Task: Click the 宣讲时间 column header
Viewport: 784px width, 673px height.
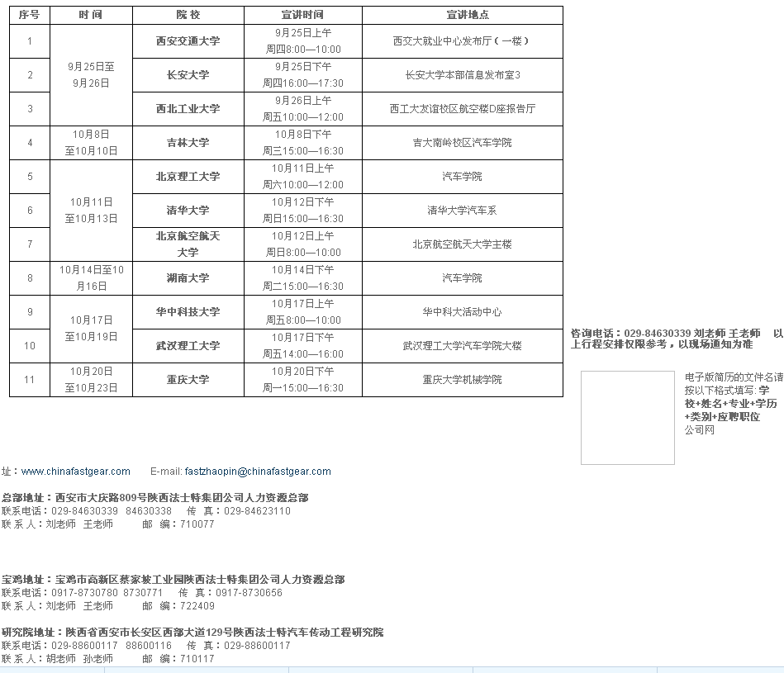Action: pyautogui.click(x=302, y=15)
